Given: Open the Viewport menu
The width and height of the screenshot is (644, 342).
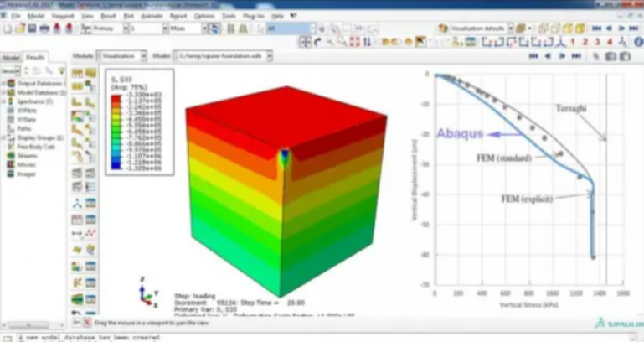Looking at the screenshot, I should click(63, 16).
